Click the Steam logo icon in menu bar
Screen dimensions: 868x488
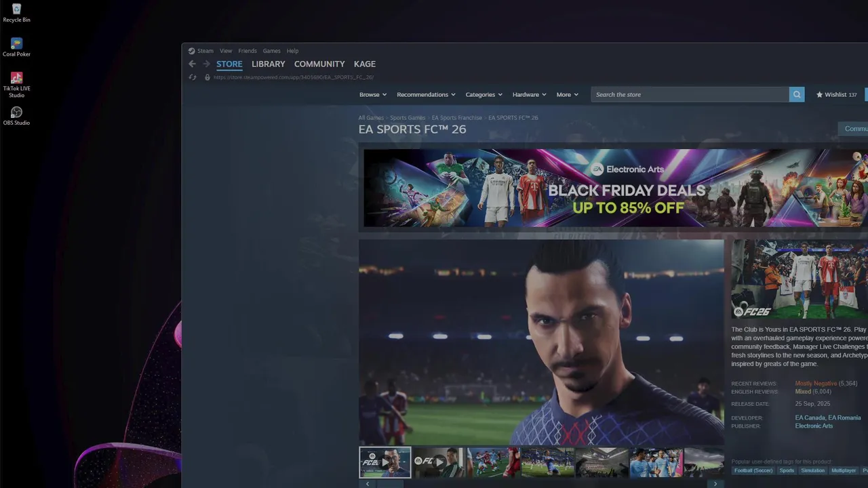(x=191, y=51)
